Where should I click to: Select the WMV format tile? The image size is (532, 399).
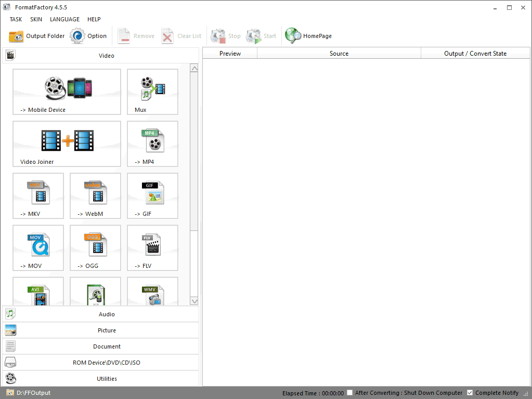point(153,291)
